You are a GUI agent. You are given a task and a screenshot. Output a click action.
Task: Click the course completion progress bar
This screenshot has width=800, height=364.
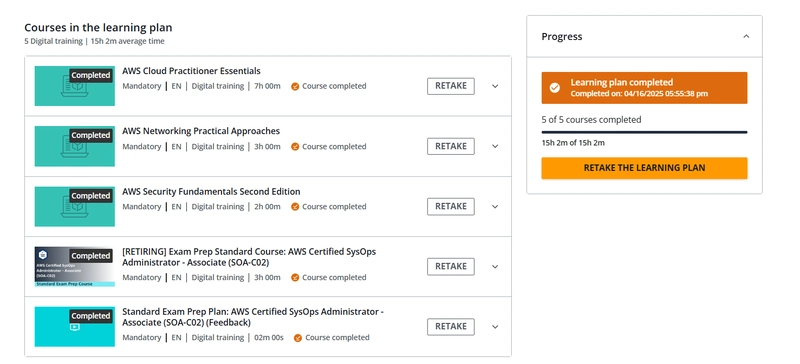tap(644, 132)
